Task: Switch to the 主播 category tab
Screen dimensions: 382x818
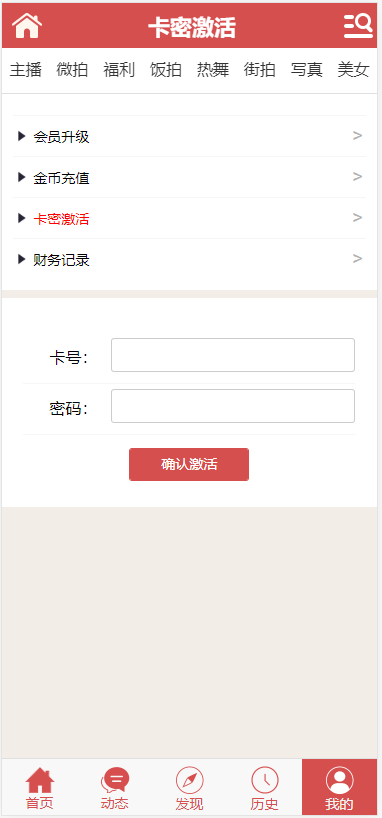Action: 26,70
